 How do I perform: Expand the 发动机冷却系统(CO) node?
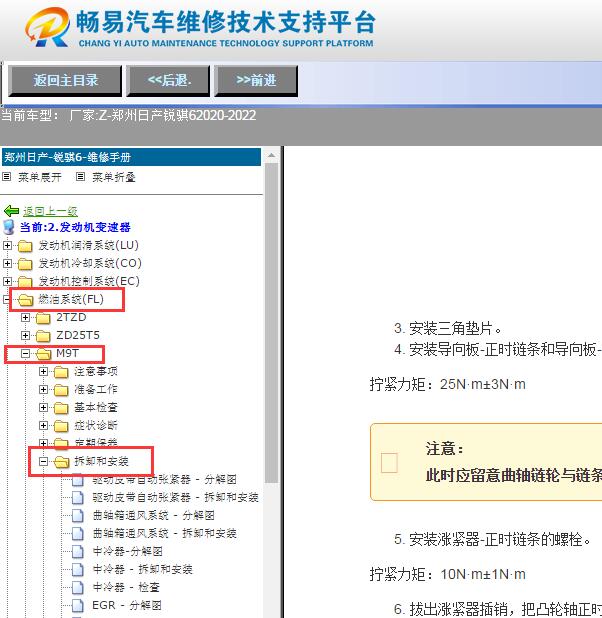click(7, 263)
